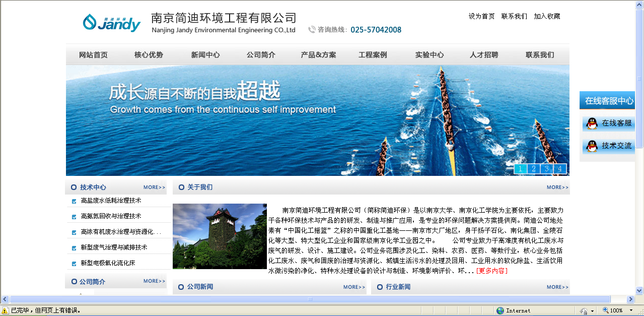Open the 新闻中心 navigation menu item
Image resolution: width=644 pixels, height=316 pixels.
coord(205,55)
